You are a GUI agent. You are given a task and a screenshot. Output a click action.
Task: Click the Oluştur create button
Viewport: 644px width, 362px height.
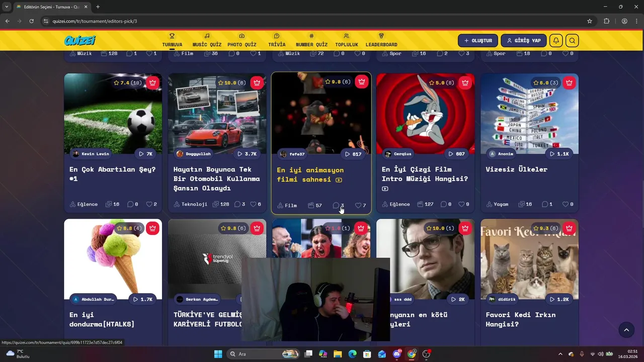(x=478, y=41)
